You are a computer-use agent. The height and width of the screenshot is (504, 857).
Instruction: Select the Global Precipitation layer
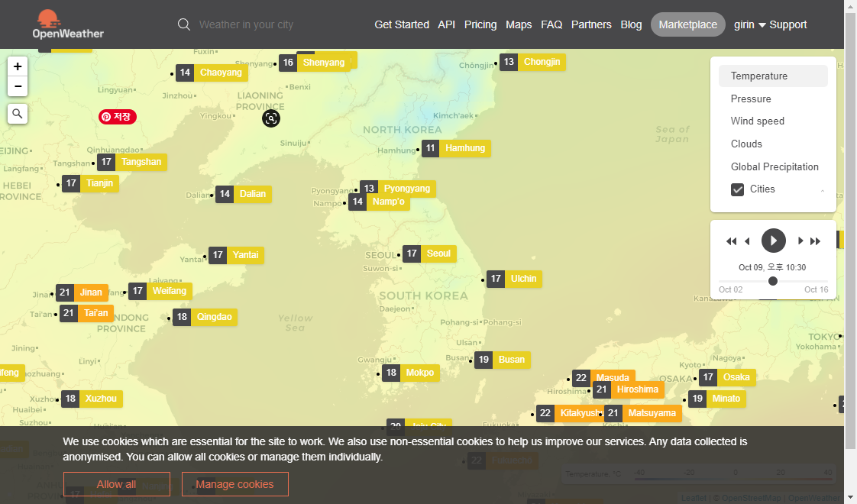pos(773,166)
